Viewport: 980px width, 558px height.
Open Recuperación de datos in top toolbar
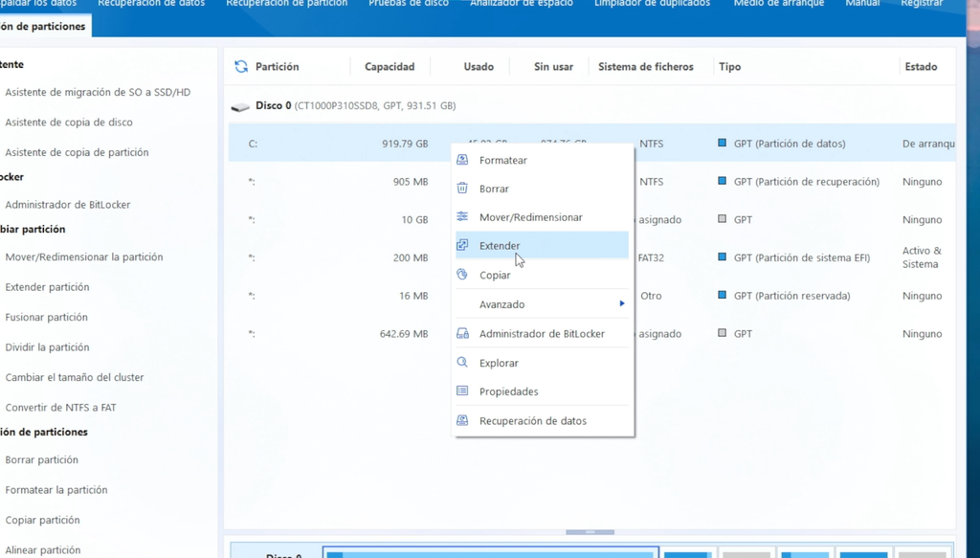(151, 3)
